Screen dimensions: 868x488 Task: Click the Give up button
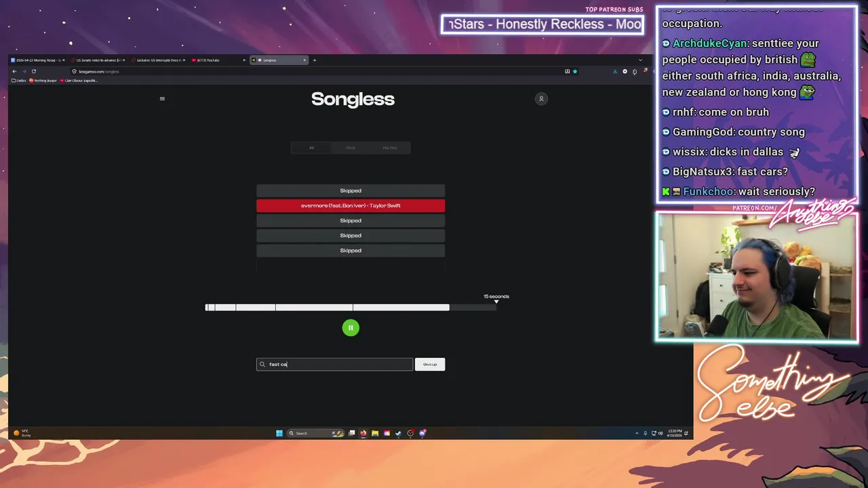pyautogui.click(x=430, y=365)
